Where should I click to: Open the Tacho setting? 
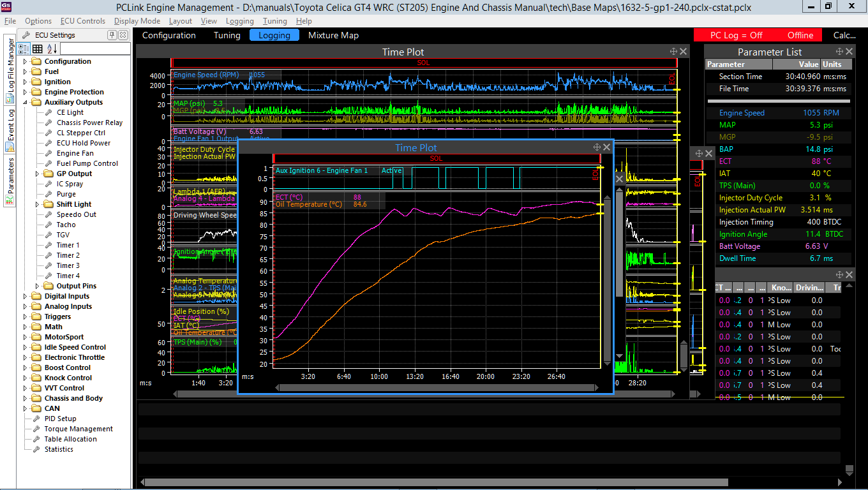66,225
